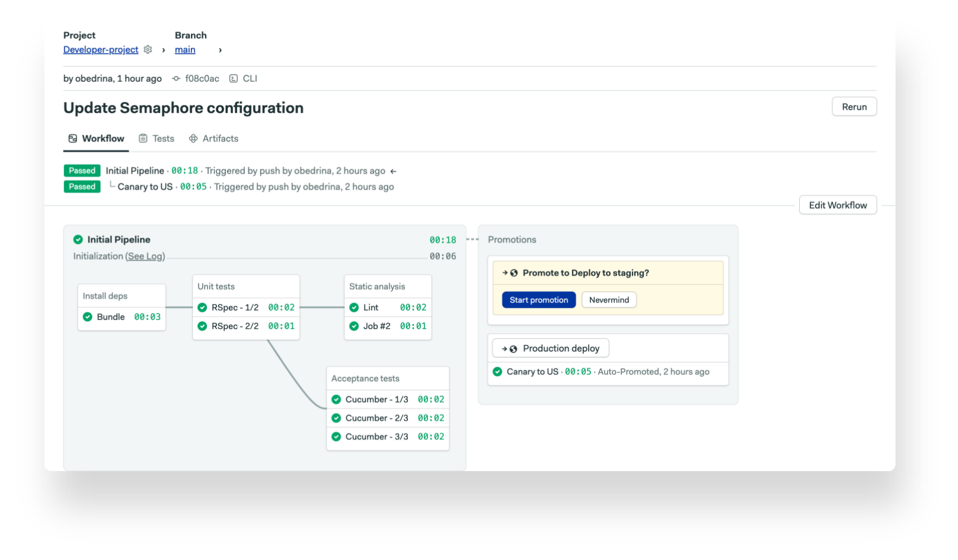This screenshot has height=560, width=958.
Task: Click the commit hash icon near f08c0ac
Action: tap(176, 78)
